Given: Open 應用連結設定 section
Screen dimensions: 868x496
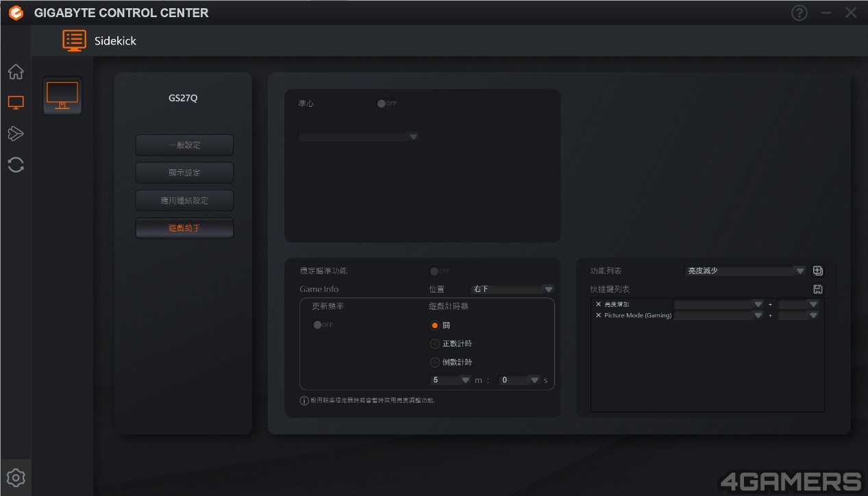Looking at the screenshot, I should coord(184,200).
